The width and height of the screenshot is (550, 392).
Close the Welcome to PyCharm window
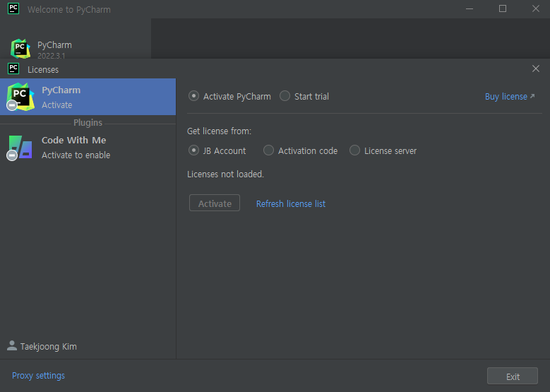[536, 8]
